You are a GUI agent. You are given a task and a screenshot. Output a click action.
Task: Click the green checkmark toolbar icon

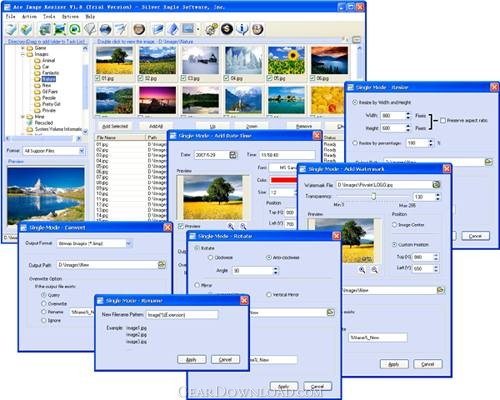[26, 30]
